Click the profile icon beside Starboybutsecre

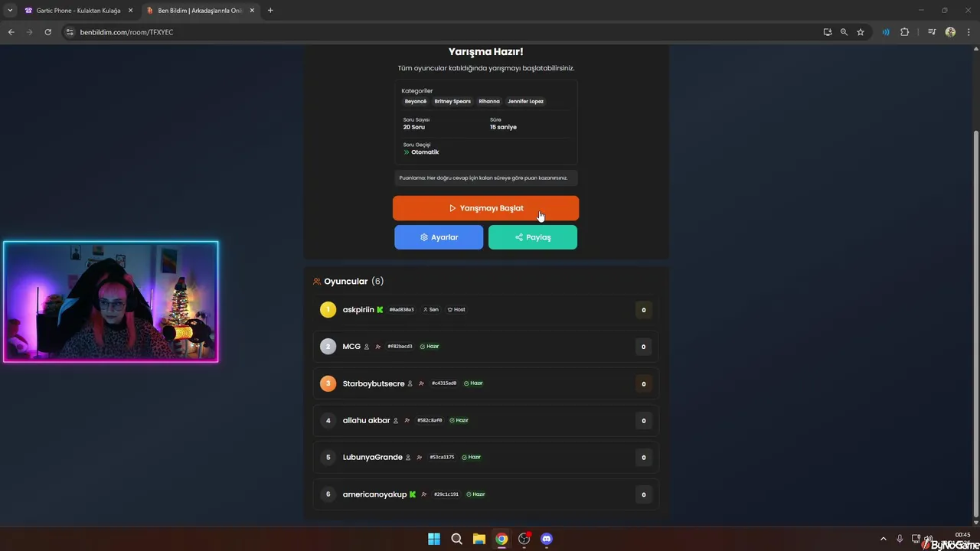[x=410, y=383]
